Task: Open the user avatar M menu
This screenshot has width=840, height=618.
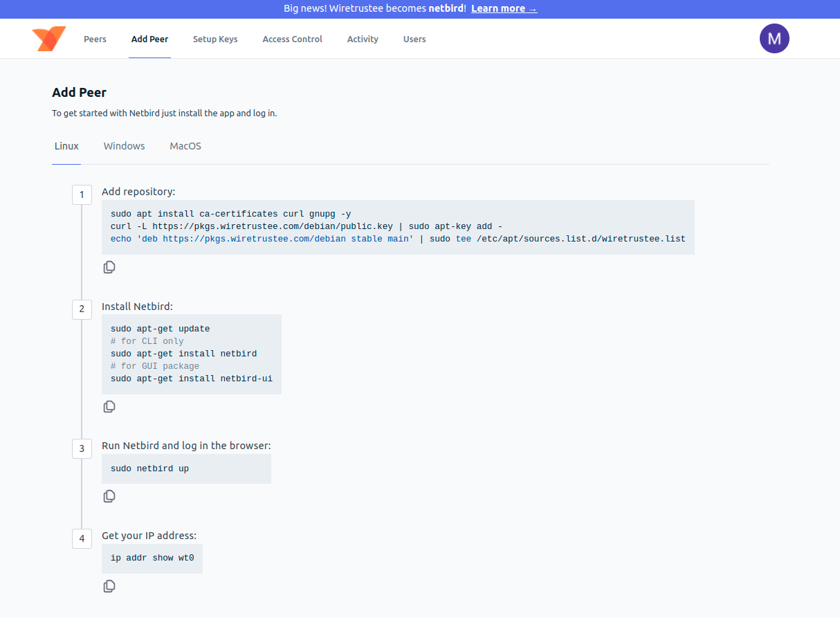Action: [774, 39]
